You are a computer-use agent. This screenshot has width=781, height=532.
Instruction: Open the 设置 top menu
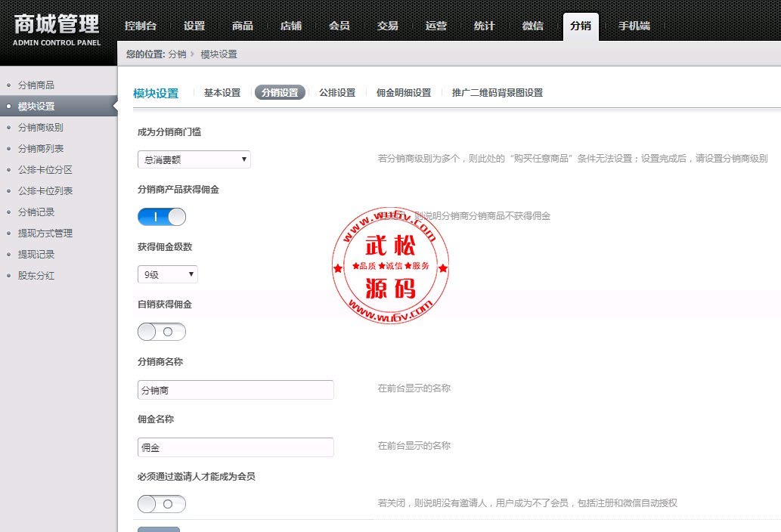(194, 26)
